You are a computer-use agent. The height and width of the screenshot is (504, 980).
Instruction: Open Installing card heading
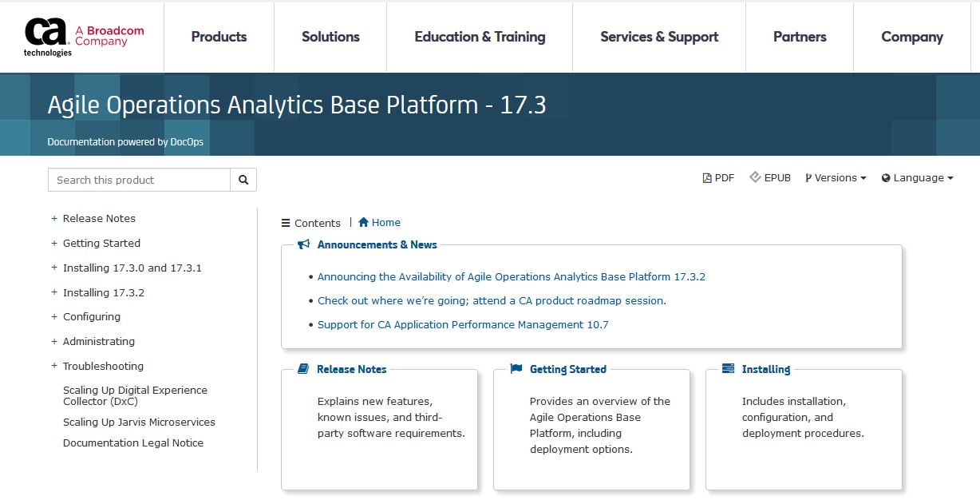coord(766,369)
